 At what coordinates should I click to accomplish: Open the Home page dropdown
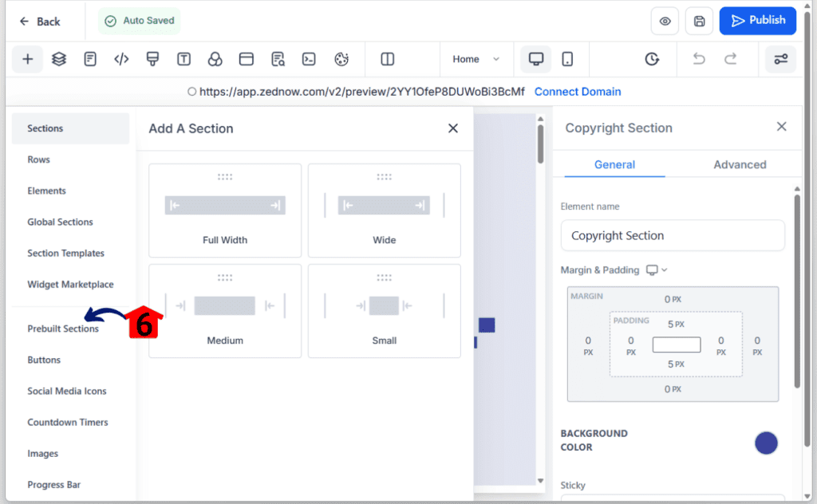click(476, 59)
